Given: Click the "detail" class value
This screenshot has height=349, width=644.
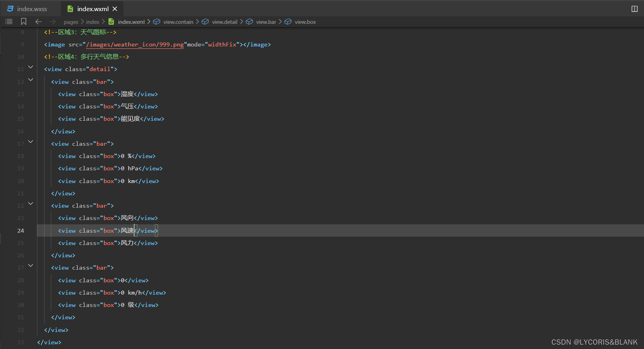Looking at the screenshot, I should [x=100, y=69].
